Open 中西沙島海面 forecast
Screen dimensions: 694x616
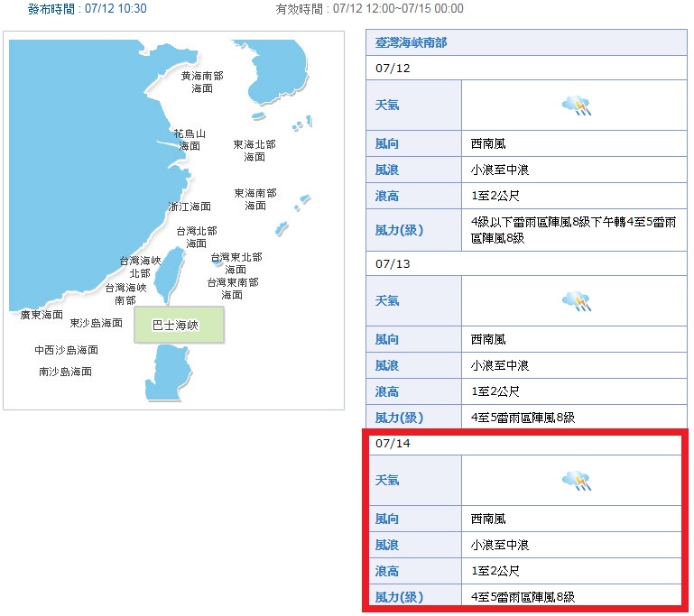point(67,350)
